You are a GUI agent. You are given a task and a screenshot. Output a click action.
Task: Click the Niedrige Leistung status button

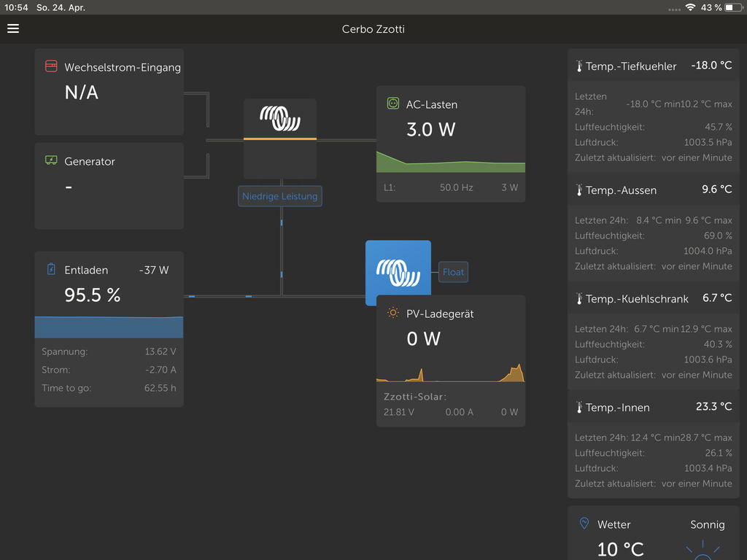(280, 196)
